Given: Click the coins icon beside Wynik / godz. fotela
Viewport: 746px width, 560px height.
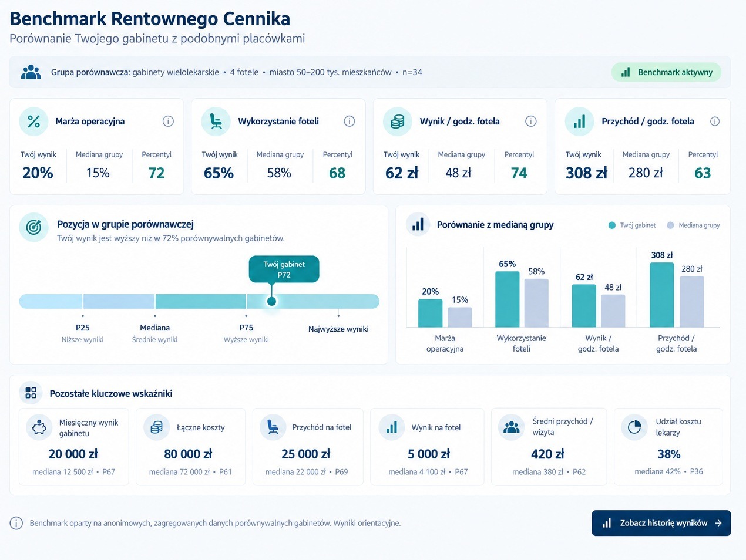Looking at the screenshot, I should (398, 122).
